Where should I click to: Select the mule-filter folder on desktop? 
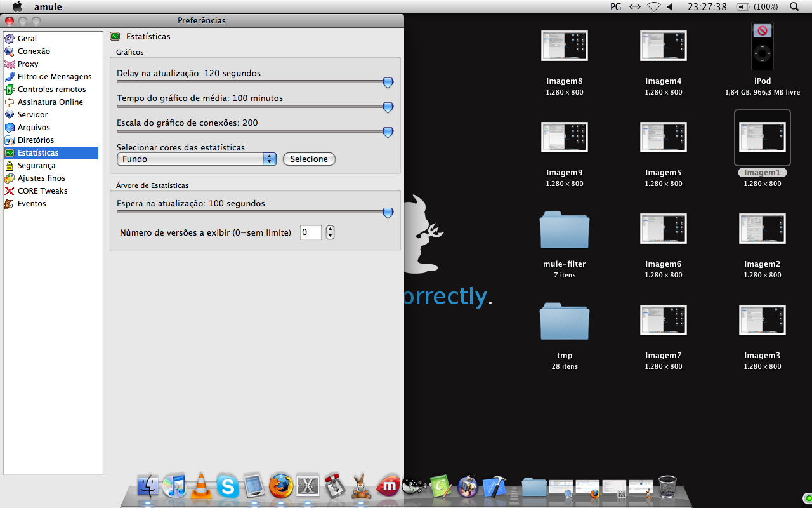click(x=564, y=229)
